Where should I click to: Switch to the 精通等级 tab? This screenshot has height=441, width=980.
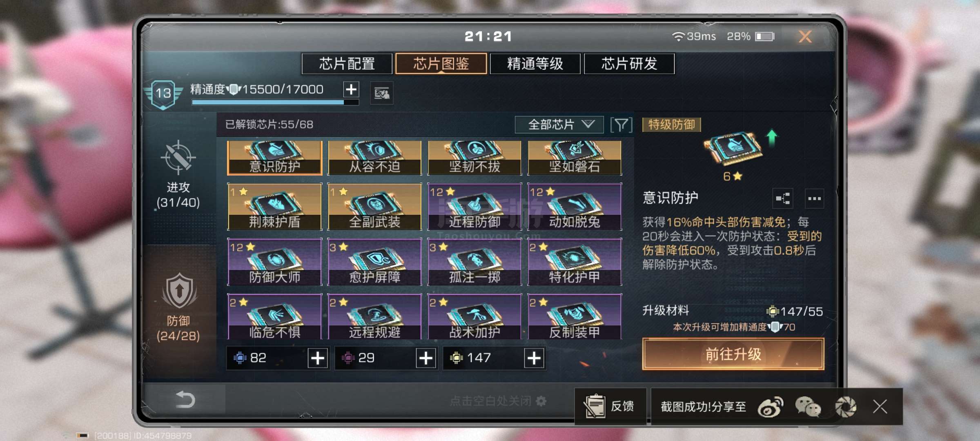click(535, 64)
